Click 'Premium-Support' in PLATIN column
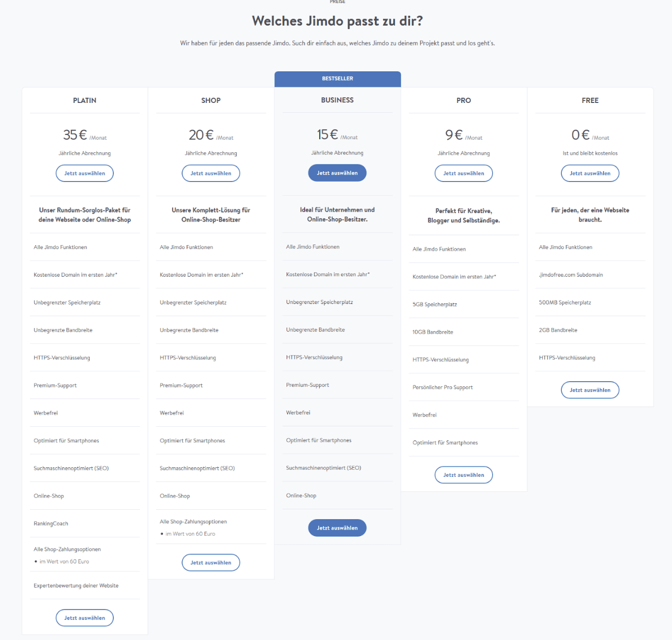 [x=55, y=385]
